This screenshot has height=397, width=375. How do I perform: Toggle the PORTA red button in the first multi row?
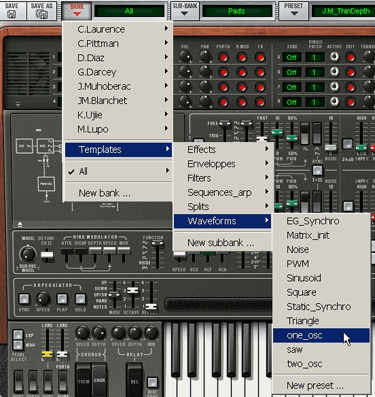tap(223, 57)
